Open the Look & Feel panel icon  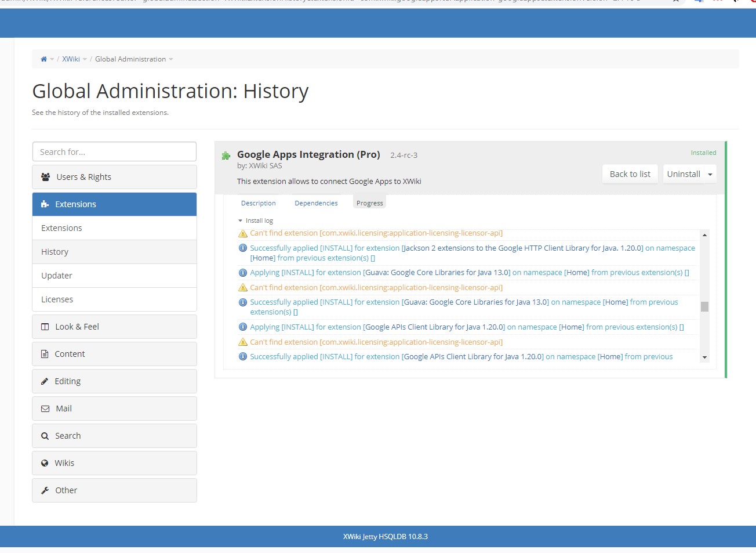click(x=45, y=326)
